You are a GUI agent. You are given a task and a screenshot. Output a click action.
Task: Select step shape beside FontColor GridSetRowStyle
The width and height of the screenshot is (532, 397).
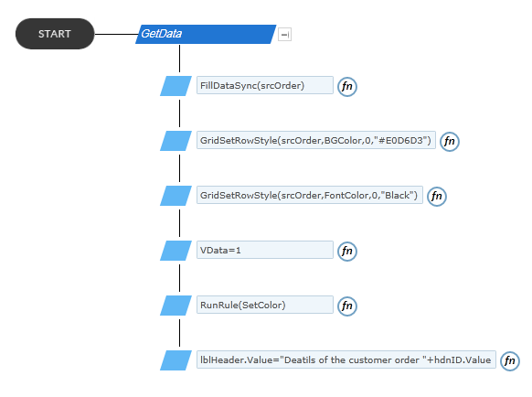(176, 196)
